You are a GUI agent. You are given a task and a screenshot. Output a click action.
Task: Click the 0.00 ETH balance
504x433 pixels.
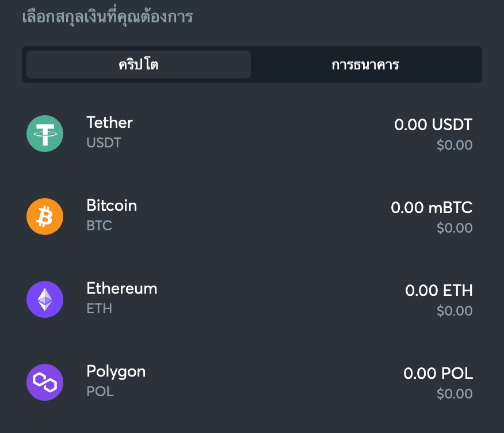[x=439, y=290]
